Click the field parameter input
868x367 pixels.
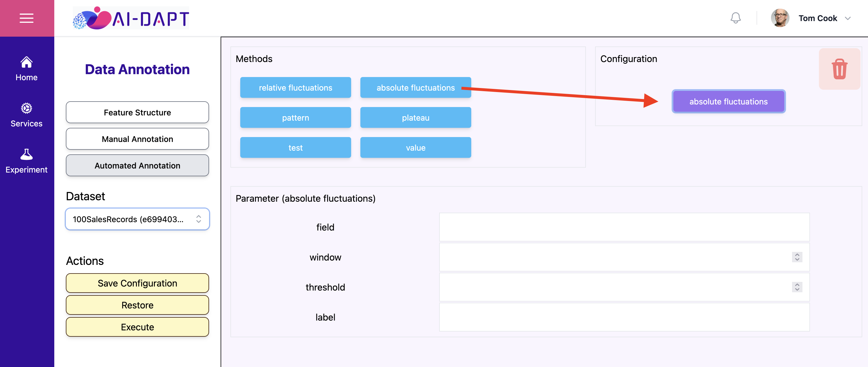[624, 227]
